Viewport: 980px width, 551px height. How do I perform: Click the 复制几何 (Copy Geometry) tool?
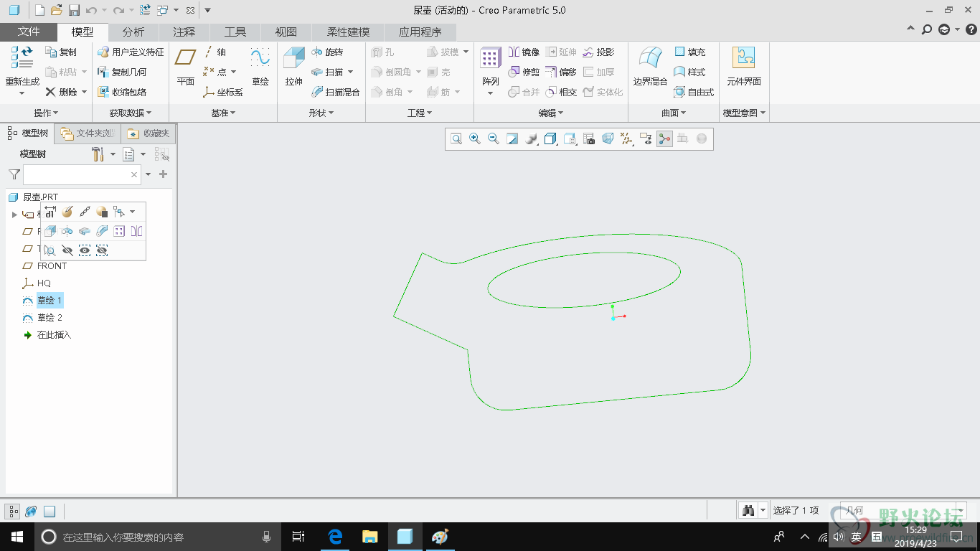122,72
